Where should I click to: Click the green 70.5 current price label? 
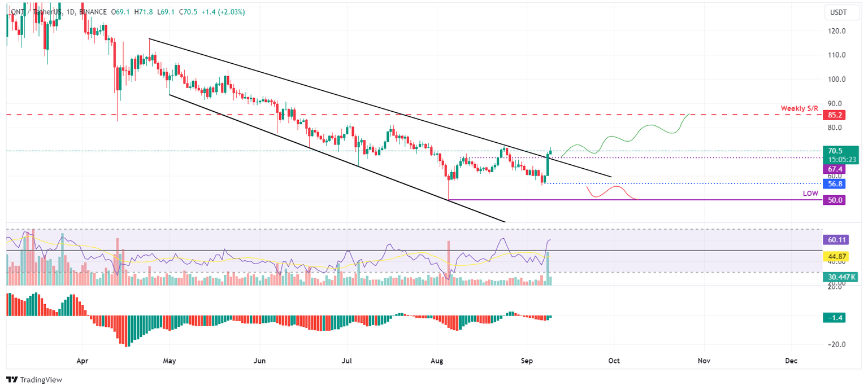[x=835, y=151]
